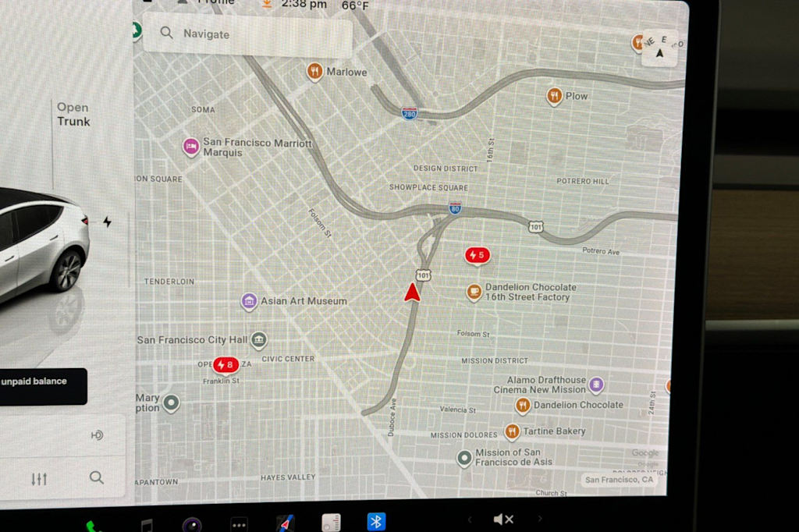This screenshot has width=799, height=532.
Task: Tap the HAYES VALLEY label
Action: pos(288,477)
